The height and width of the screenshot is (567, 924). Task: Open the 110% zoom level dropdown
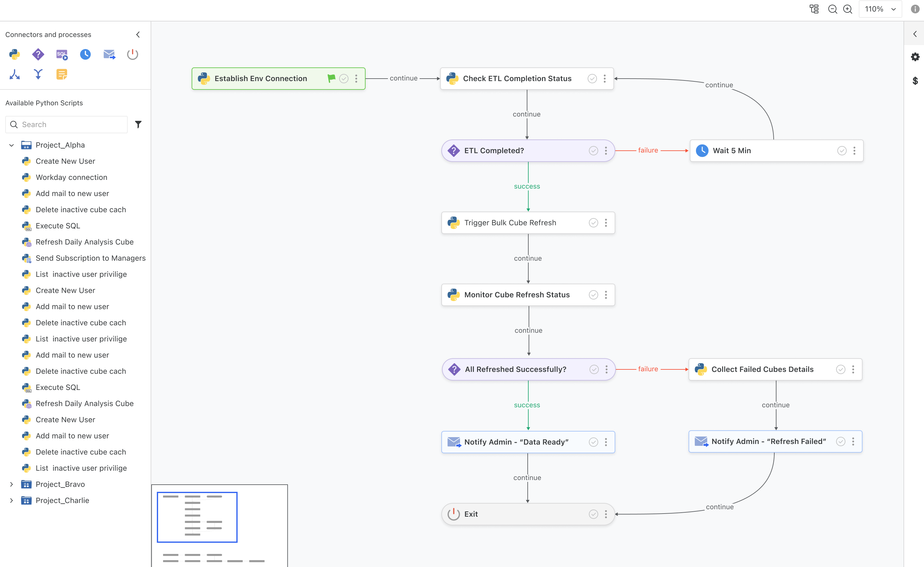(880, 9)
